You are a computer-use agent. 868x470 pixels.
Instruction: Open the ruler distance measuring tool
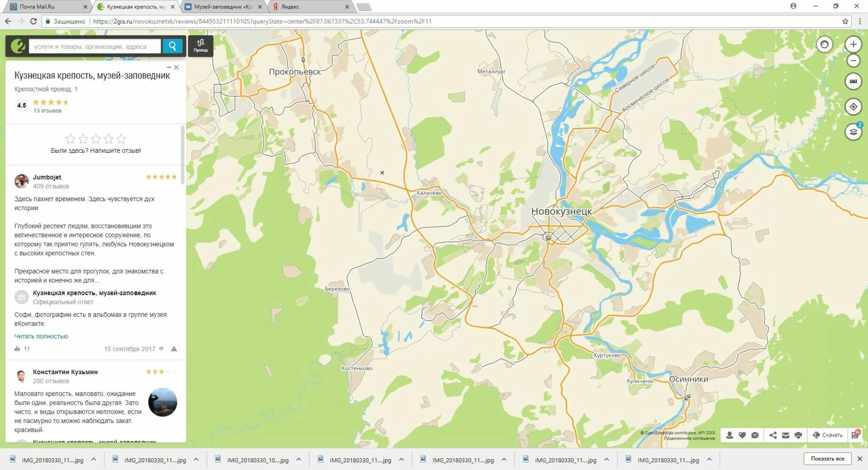[x=853, y=81]
